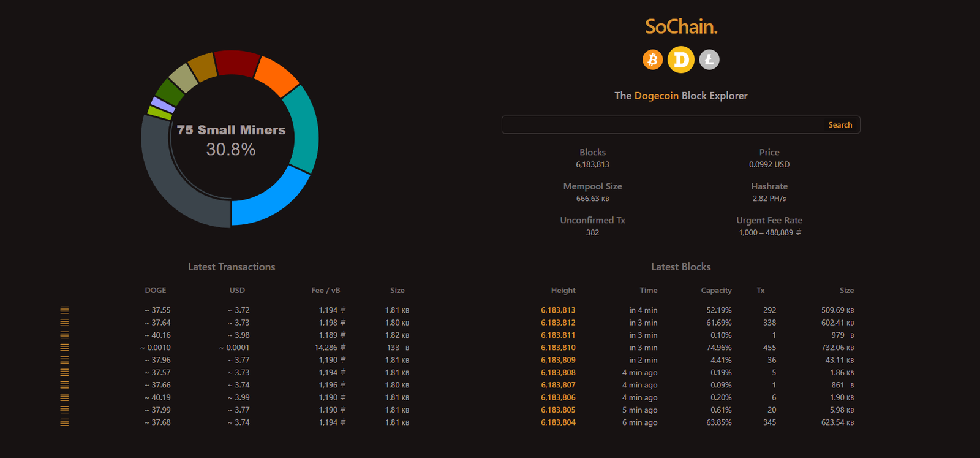Screen dimensions: 980x458
Task: Select the Dogecoin coin icon
Action: (x=681, y=59)
